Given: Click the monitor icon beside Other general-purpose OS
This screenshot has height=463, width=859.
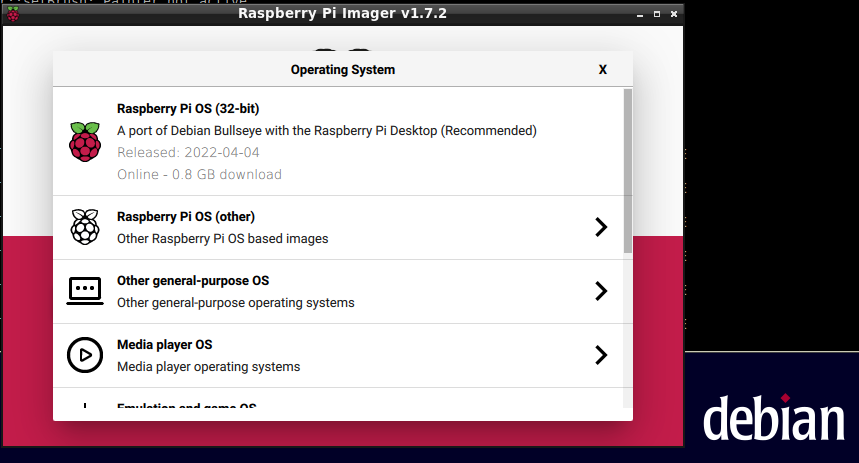Looking at the screenshot, I should click(85, 291).
